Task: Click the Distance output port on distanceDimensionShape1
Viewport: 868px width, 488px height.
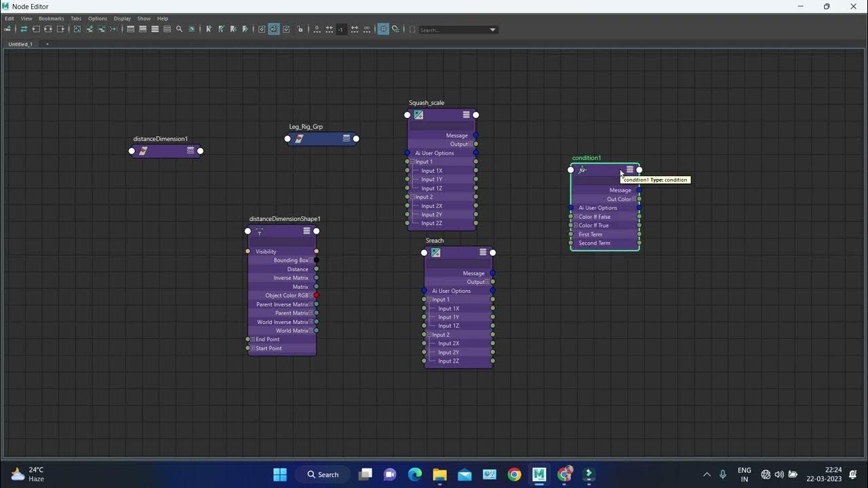Action: (317, 269)
